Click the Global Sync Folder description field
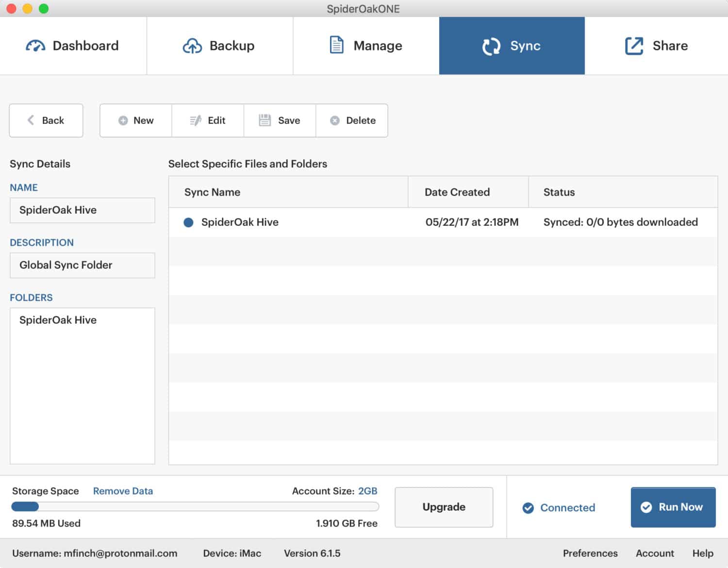 point(83,266)
